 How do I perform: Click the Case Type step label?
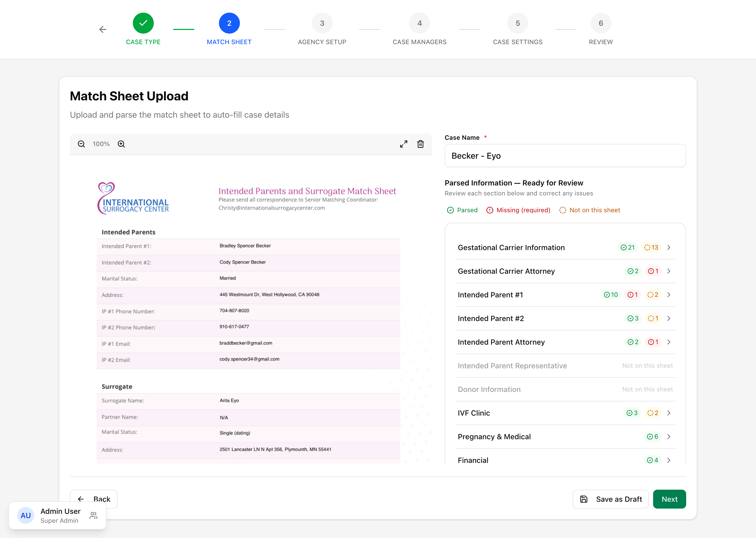[143, 42]
